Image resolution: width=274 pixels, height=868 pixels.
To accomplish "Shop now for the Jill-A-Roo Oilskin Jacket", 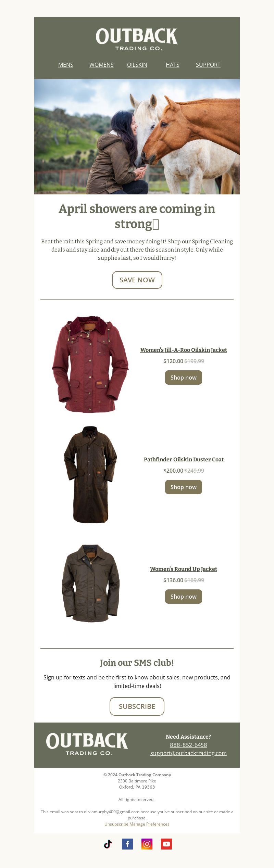I will [184, 378].
